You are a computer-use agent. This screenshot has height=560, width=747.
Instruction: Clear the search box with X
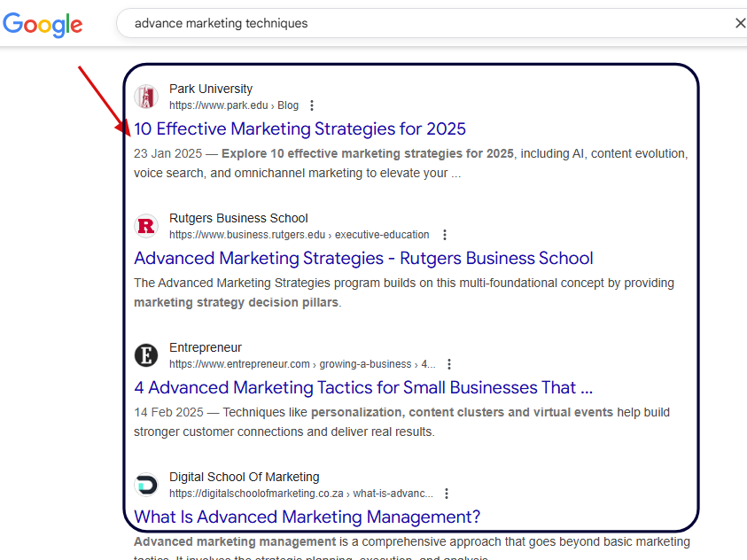coord(740,23)
